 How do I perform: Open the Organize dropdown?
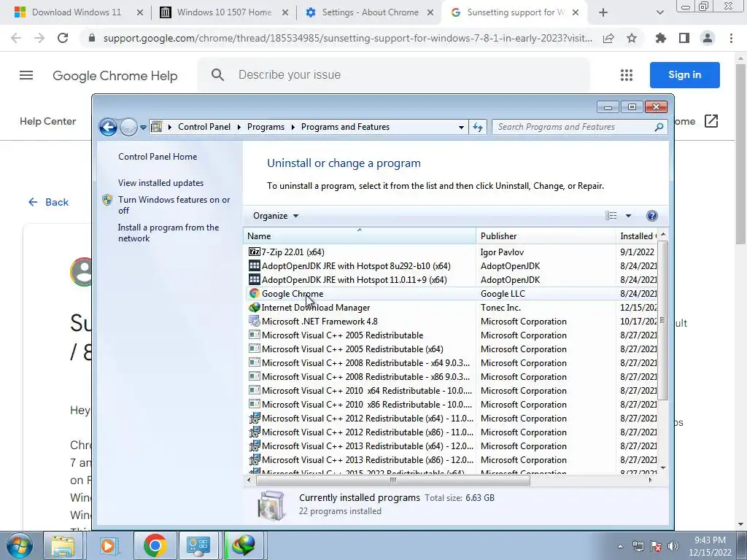(275, 216)
